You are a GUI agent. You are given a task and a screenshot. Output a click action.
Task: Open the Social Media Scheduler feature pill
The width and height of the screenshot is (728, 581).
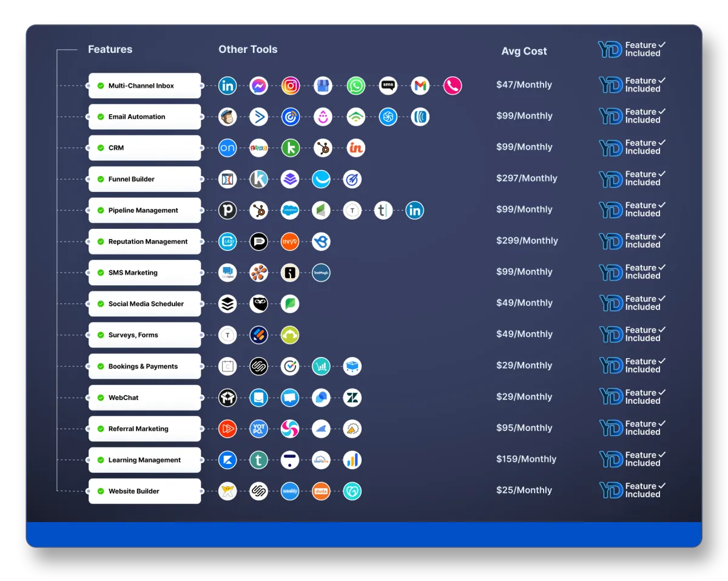(144, 304)
